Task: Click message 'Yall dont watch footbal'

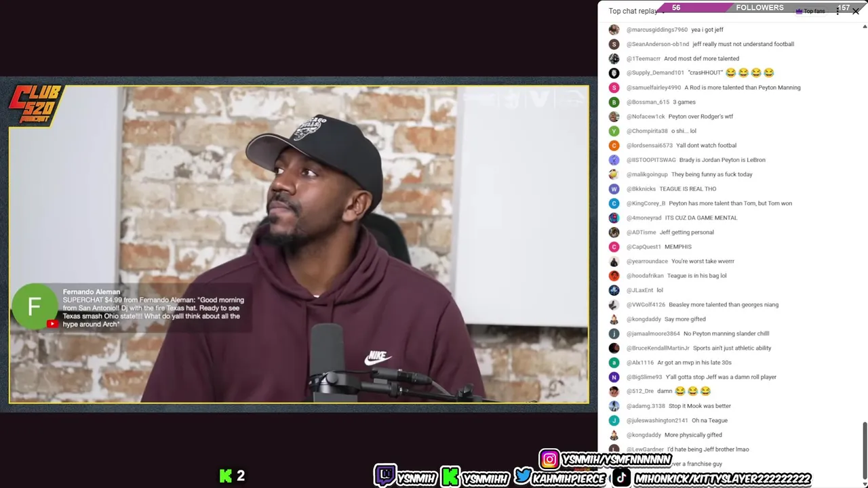Action: click(x=706, y=146)
